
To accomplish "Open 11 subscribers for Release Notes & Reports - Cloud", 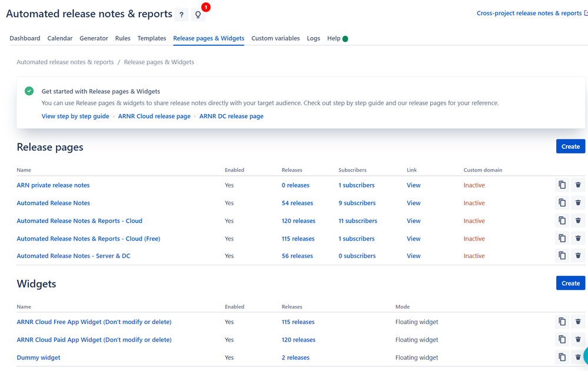I will click(357, 220).
